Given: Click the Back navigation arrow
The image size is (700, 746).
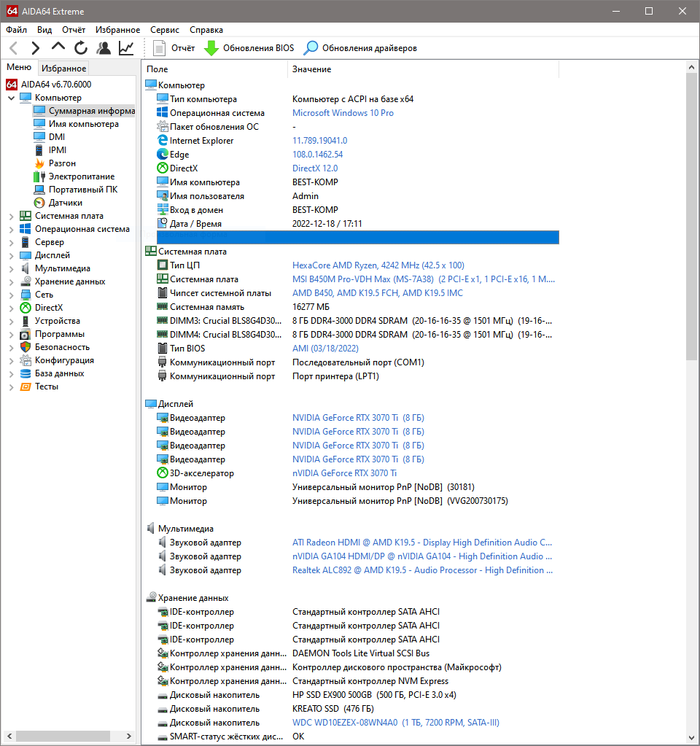Looking at the screenshot, I should (x=14, y=48).
